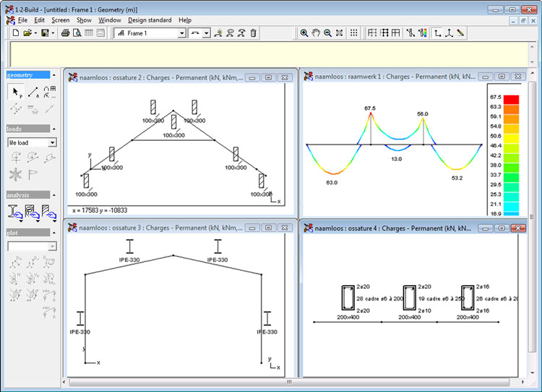This screenshot has height=392, width=542.
Task: Click the print icon in toolbar
Action: pyautogui.click(x=65, y=33)
